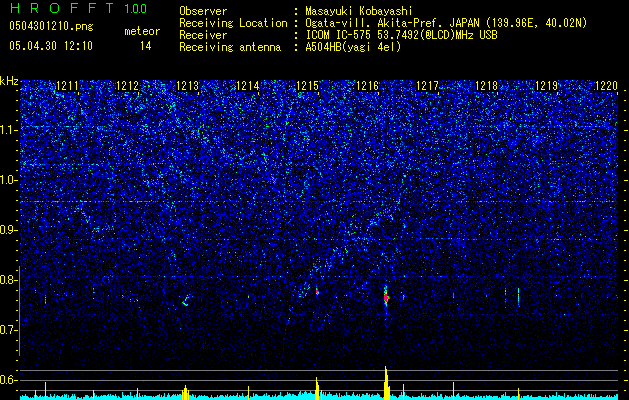Select the ICOM IC-575 receiver value

point(401,35)
